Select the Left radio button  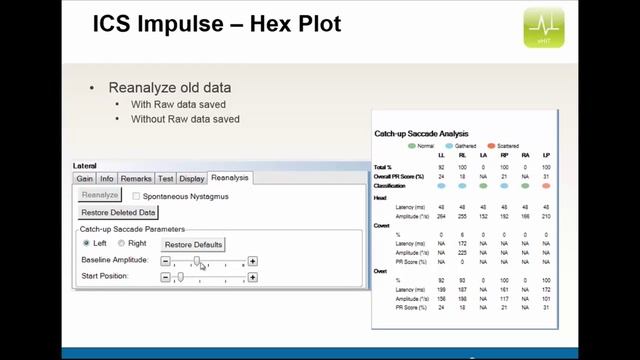86,243
